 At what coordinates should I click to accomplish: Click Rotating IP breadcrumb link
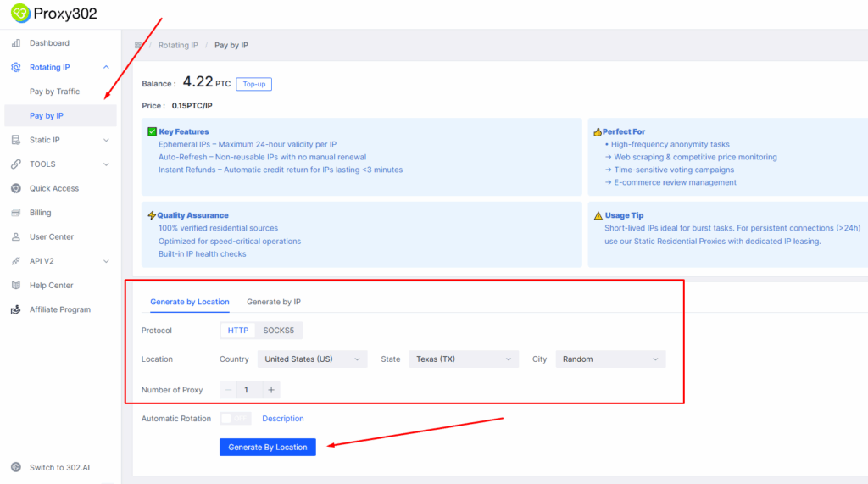pos(178,46)
